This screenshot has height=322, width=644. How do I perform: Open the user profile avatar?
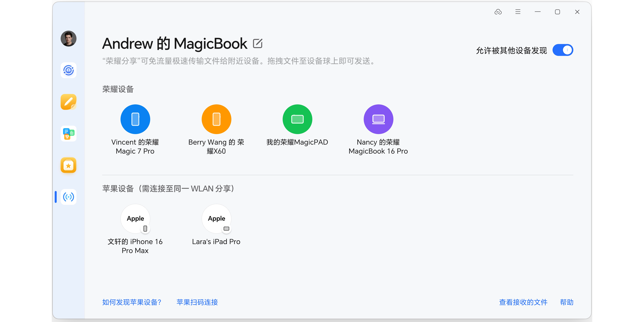(68, 39)
